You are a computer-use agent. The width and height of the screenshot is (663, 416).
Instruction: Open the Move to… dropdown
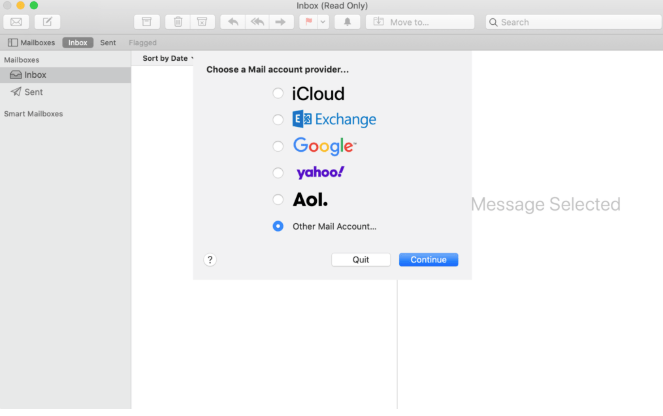coord(420,22)
